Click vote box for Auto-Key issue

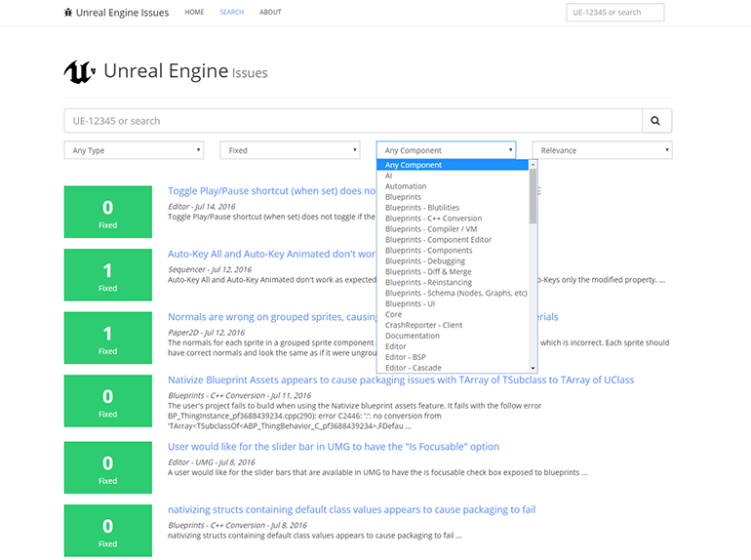click(107, 274)
